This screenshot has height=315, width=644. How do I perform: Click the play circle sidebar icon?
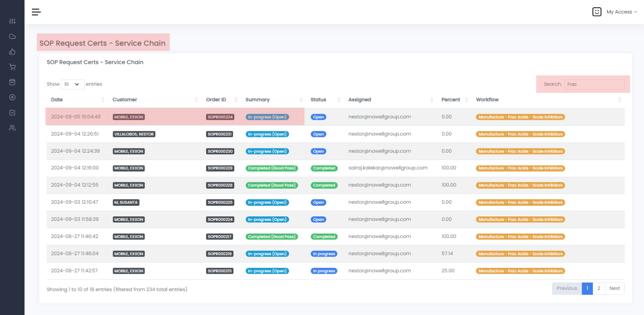pyautogui.click(x=12, y=97)
